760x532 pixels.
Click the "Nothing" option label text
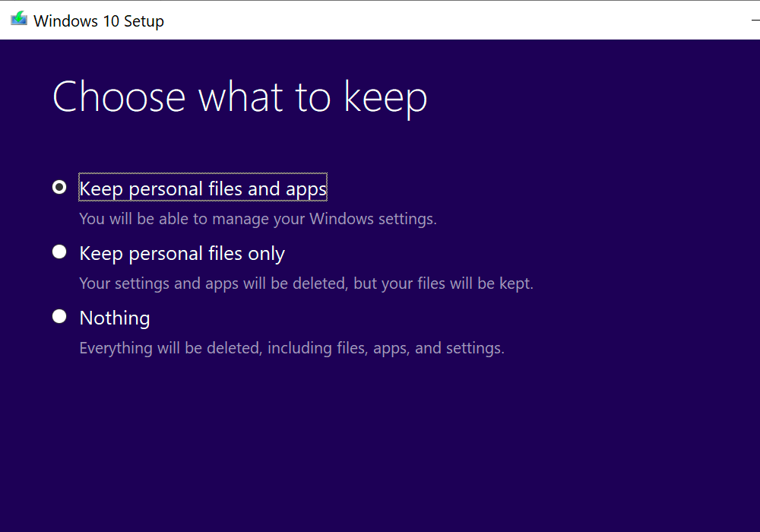pyautogui.click(x=115, y=318)
